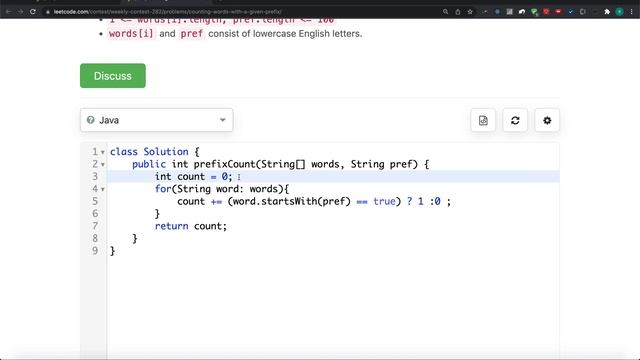Click the lock icon in address bar
This screenshot has width=640, height=360.
click(48, 12)
